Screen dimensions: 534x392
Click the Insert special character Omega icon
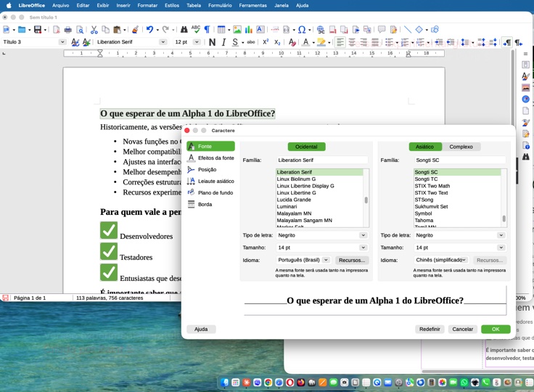[302, 30]
